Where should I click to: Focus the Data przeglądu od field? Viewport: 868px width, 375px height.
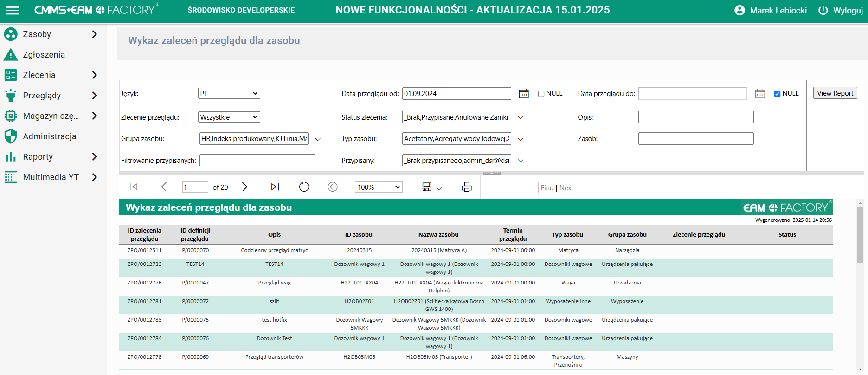coord(457,93)
